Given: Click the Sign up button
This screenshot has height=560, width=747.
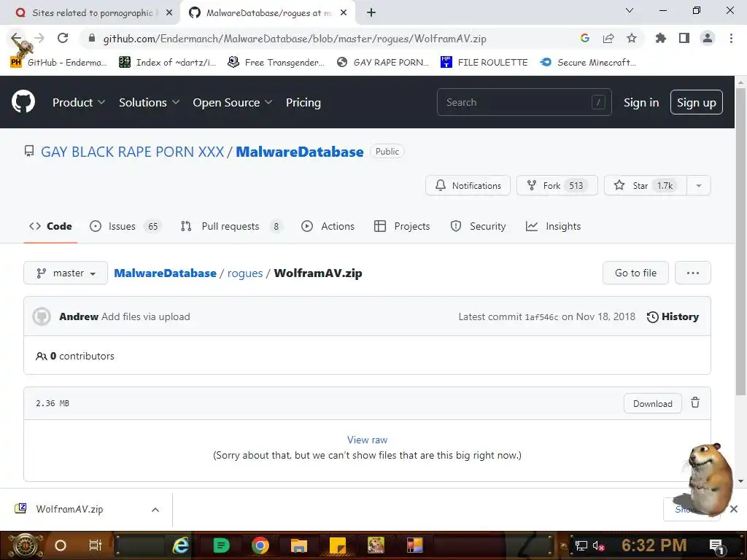Looking at the screenshot, I should (x=697, y=102).
